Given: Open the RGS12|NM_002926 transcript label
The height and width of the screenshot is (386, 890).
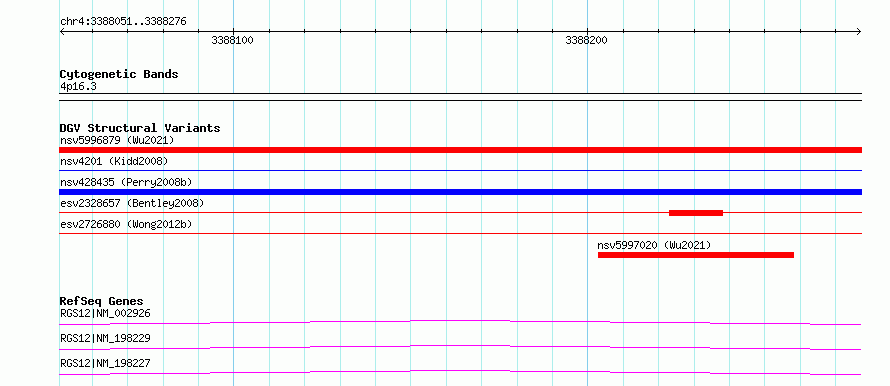Looking at the screenshot, I should pyautogui.click(x=105, y=313).
